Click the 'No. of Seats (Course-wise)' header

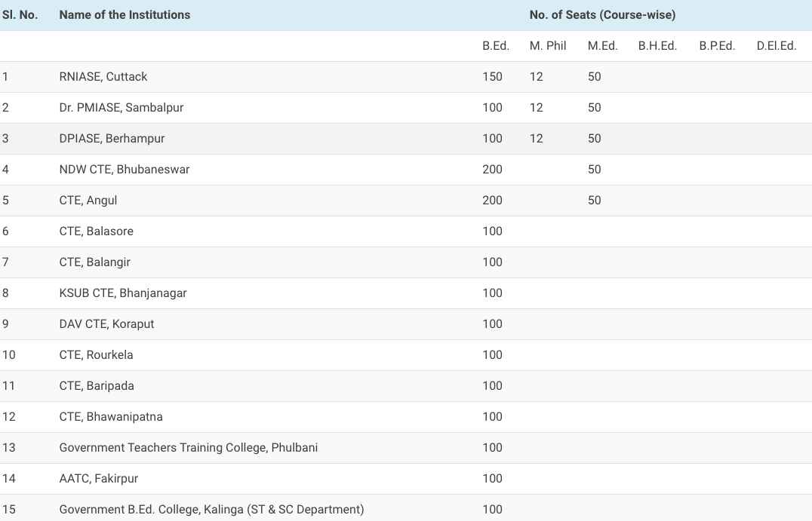(x=602, y=15)
